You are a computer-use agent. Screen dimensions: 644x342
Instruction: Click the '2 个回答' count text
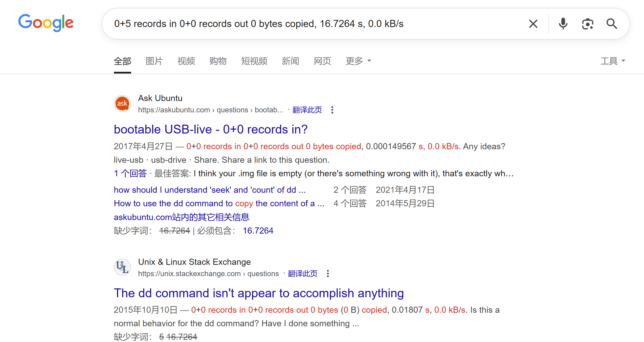click(350, 190)
